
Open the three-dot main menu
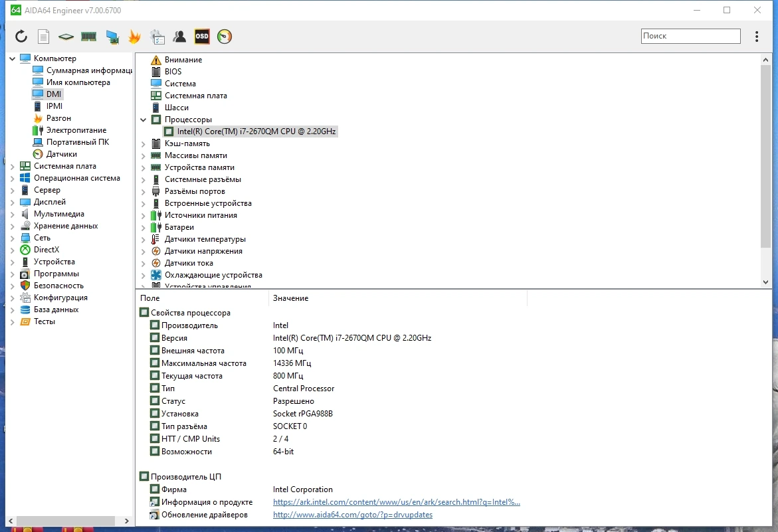[x=757, y=36]
